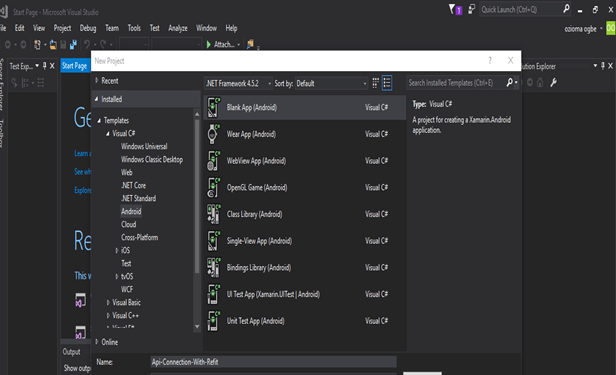Switch templates to list view

pos(387,83)
